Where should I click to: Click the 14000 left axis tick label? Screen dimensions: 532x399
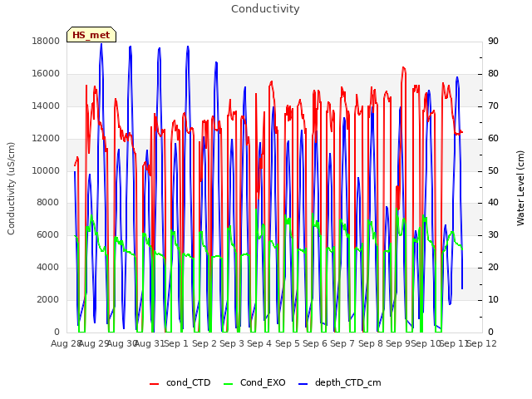[46, 106]
